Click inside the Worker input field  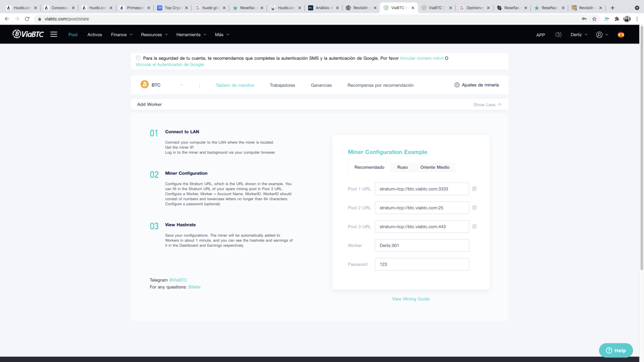coord(421,245)
